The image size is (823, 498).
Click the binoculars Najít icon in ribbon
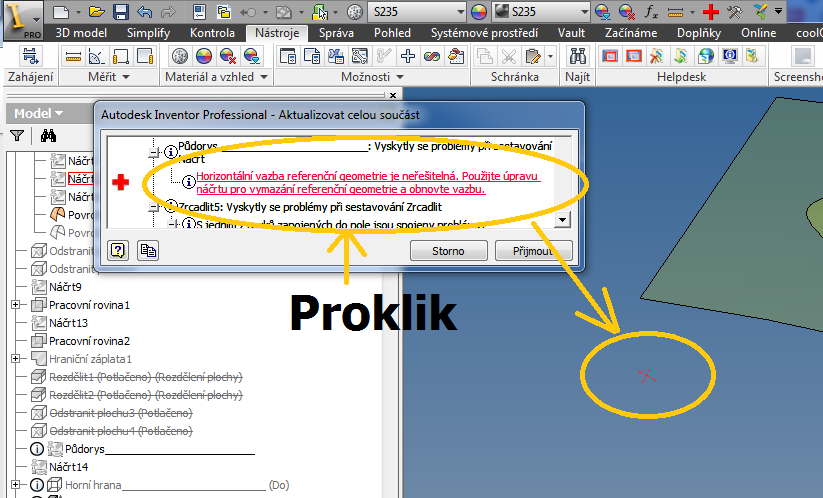pyautogui.click(x=578, y=56)
